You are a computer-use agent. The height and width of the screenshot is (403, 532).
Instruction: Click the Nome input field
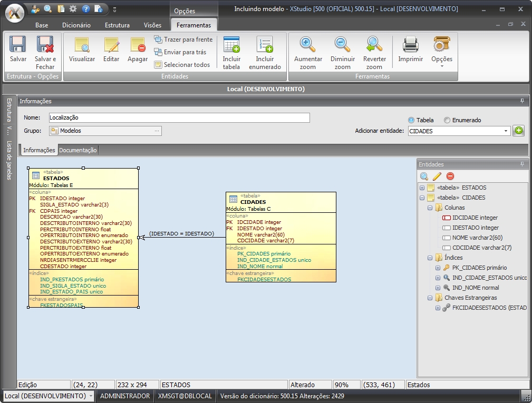pyautogui.click(x=179, y=118)
